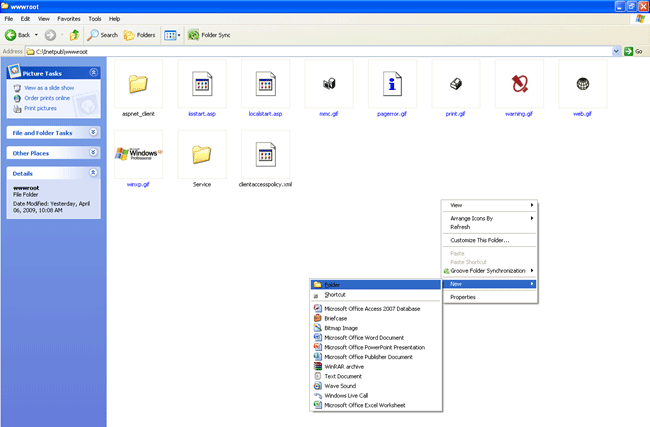This screenshot has width=650, height=427.
Task: Choose Shortcut in the New submenu
Action: click(376, 295)
